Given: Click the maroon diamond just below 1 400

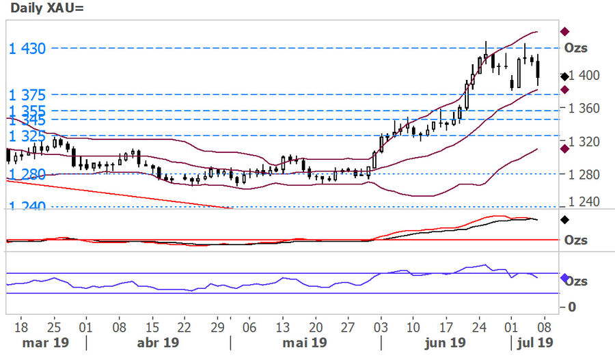Looking at the screenshot, I should pyautogui.click(x=565, y=89).
